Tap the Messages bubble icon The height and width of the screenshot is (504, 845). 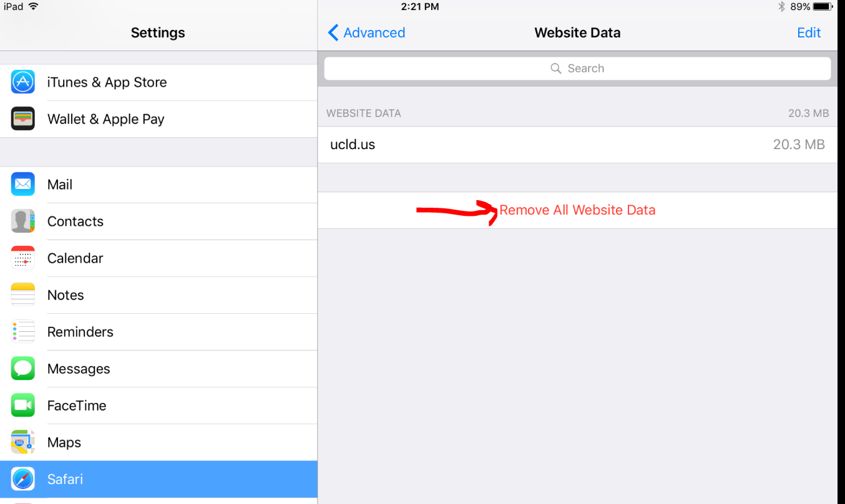(x=23, y=369)
